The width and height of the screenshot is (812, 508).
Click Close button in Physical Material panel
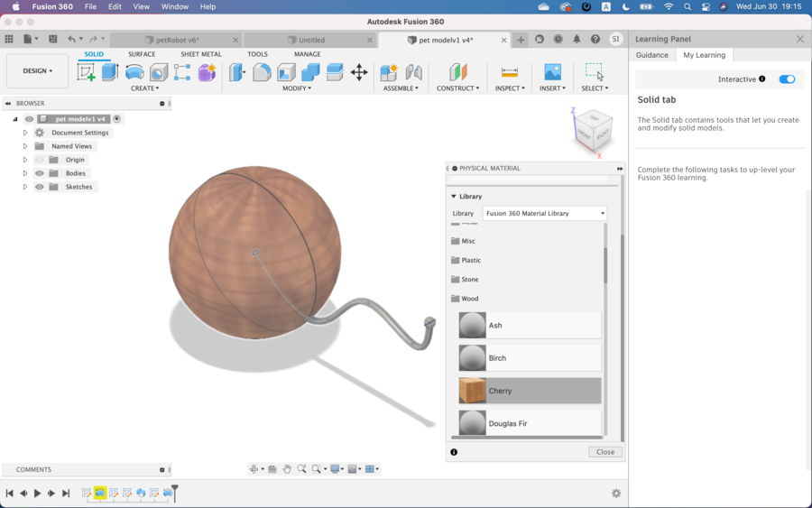click(604, 452)
